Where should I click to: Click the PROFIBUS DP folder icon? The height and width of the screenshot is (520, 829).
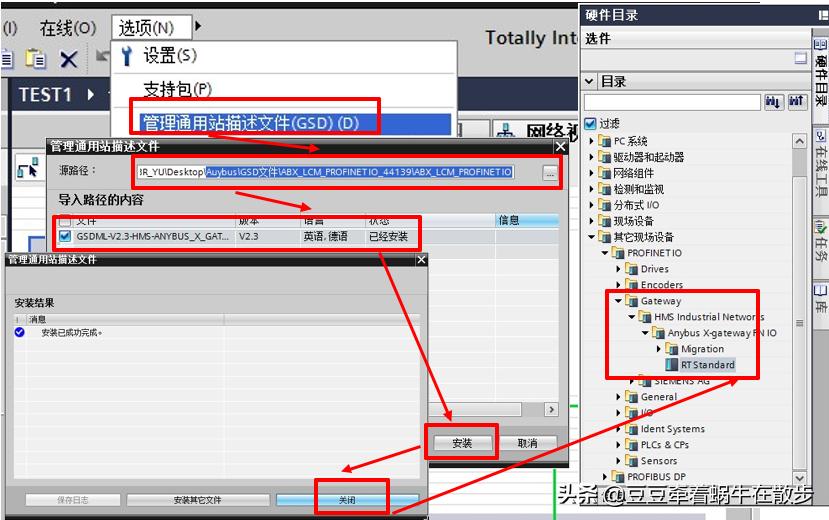tap(618, 476)
